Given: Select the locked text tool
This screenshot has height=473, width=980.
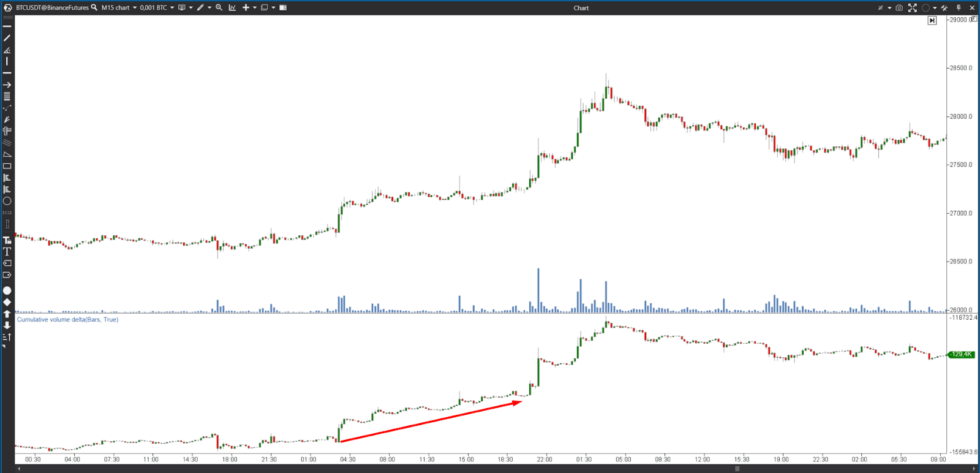Looking at the screenshot, I should pyautogui.click(x=7, y=240).
